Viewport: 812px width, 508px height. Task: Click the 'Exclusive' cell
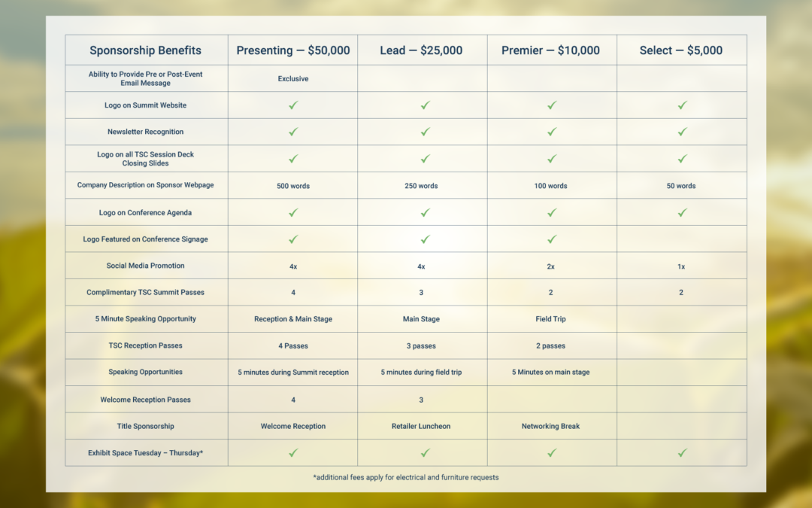click(x=293, y=79)
